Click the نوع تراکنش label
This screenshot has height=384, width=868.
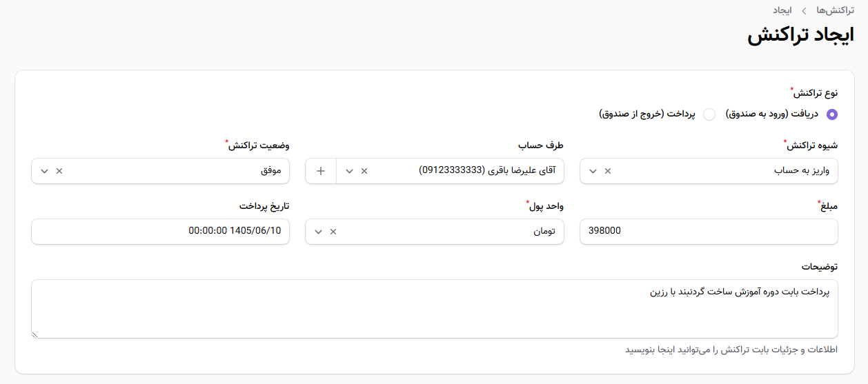[x=816, y=92]
